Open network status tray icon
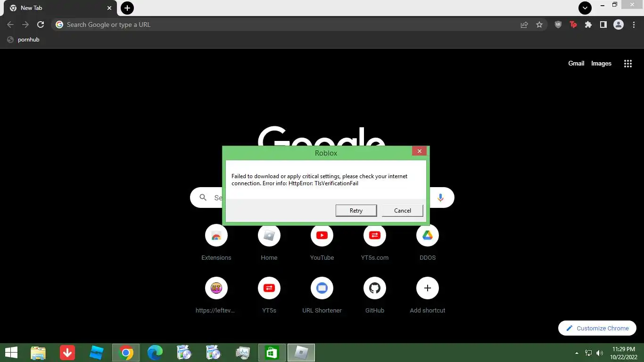This screenshot has width=644, height=362. click(x=588, y=353)
